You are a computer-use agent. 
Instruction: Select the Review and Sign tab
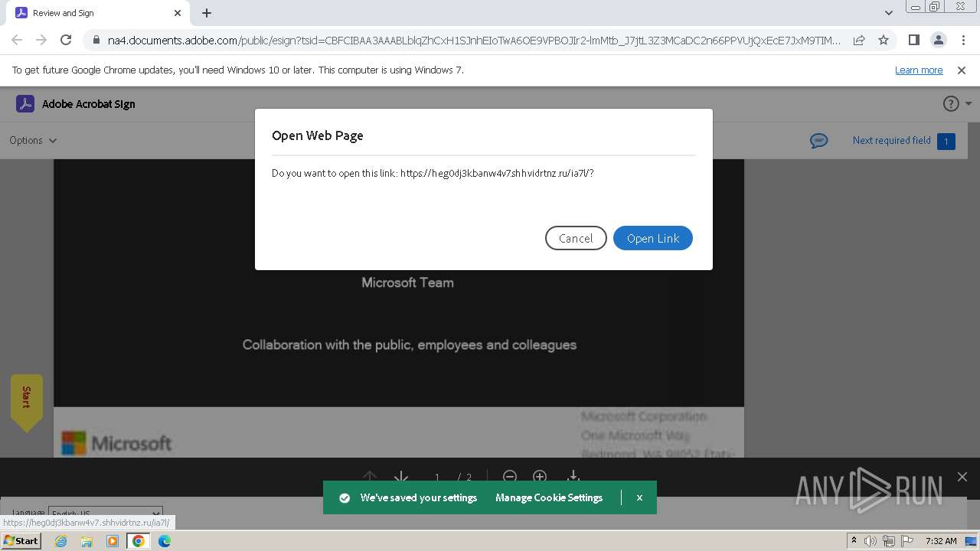98,13
